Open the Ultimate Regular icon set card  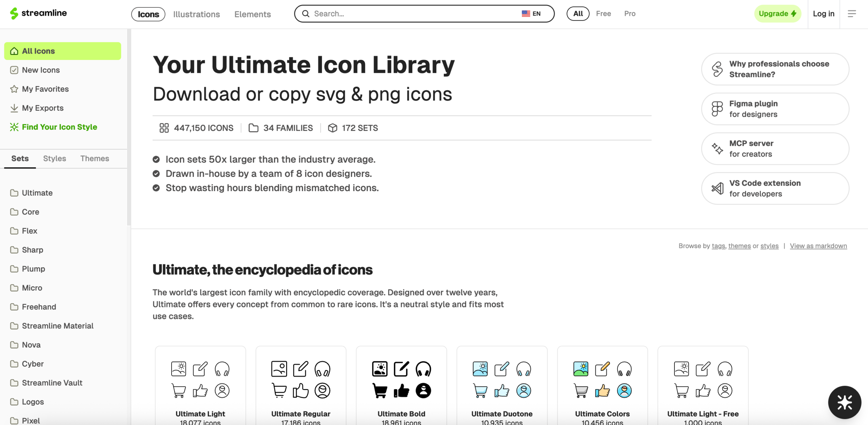tap(301, 386)
